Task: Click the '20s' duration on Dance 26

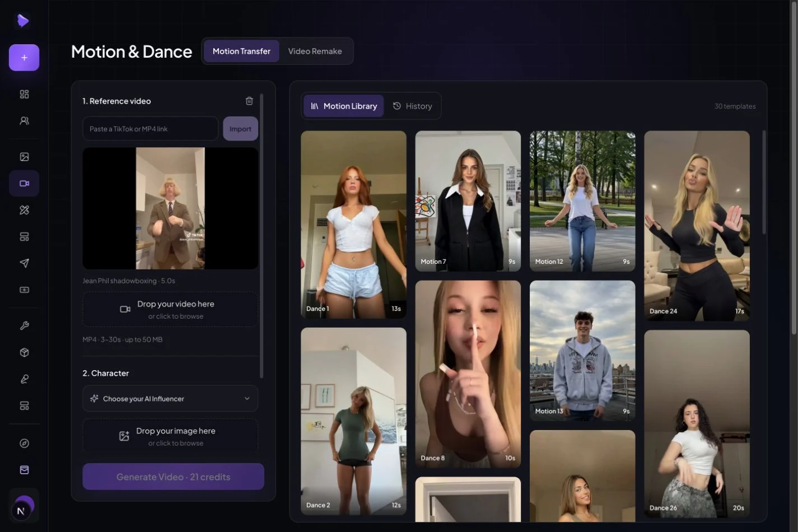Action: point(738,508)
